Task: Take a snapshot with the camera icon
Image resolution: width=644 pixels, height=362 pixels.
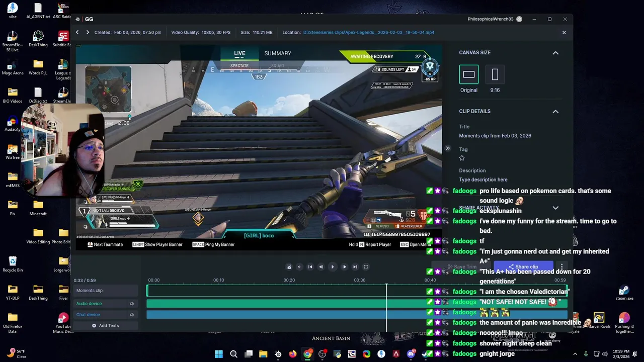Action: pos(289,267)
